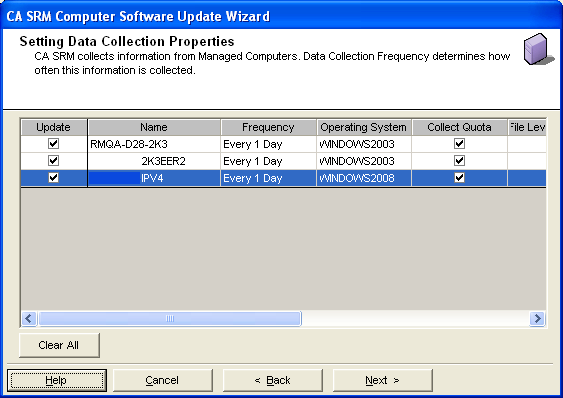
Task: Sort by the Name column header
Action: pos(154,127)
